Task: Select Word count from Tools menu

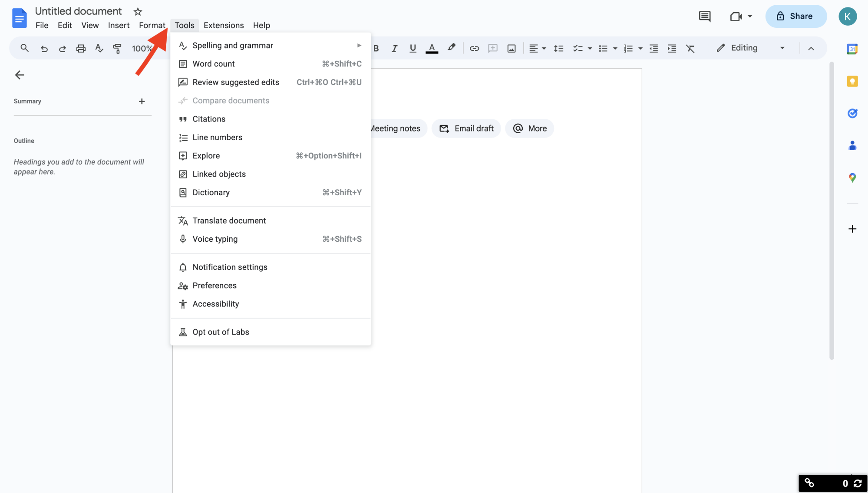Action: pos(214,63)
